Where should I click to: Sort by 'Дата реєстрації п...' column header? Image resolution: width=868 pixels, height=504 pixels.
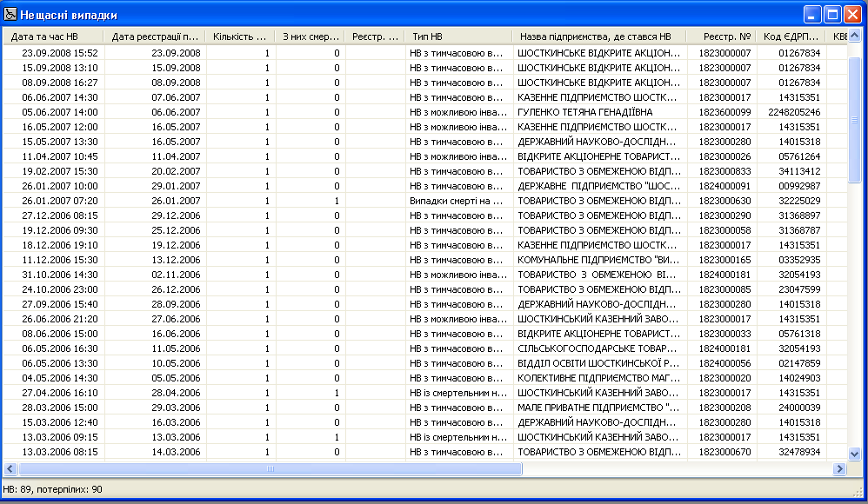pos(155,36)
